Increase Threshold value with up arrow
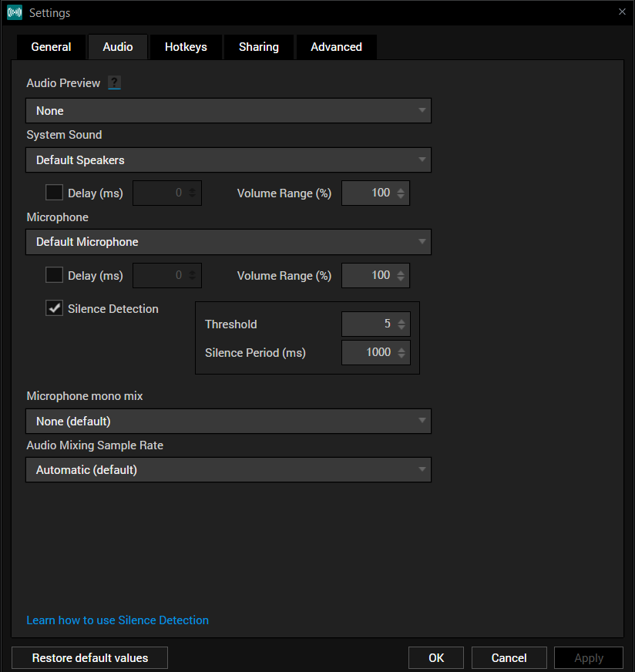Viewport: 635px width, 672px height. [401, 321]
